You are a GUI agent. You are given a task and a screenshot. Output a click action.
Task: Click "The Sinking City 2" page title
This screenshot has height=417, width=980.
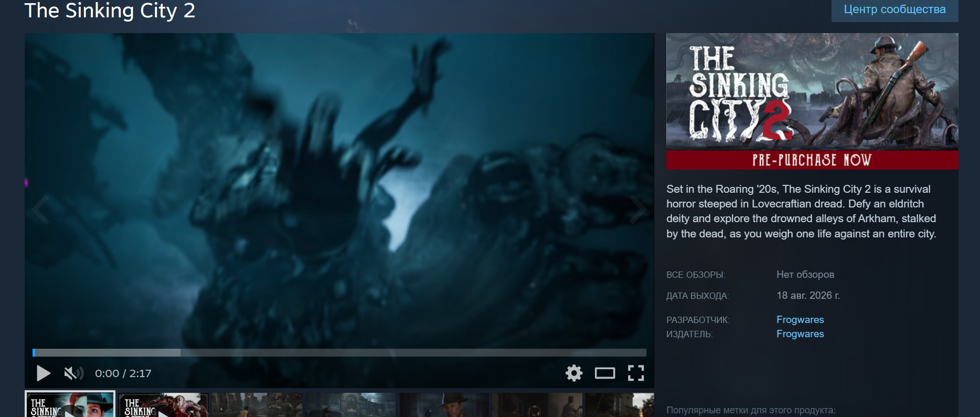coord(110,11)
